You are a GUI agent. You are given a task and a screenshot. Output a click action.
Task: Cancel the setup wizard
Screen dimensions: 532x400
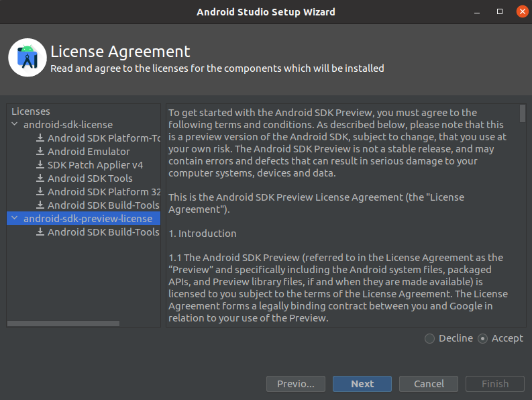pyautogui.click(x=429, y=384)
